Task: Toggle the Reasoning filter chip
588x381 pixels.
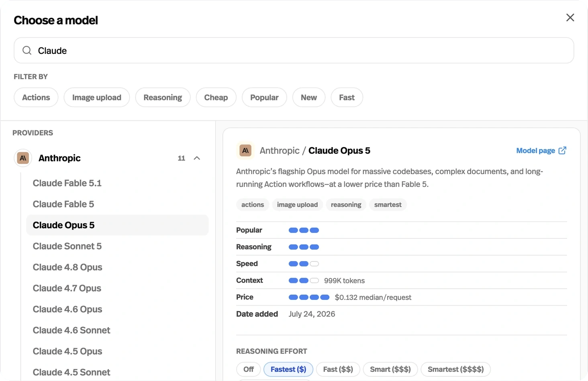Action: (x=163, y=97)
